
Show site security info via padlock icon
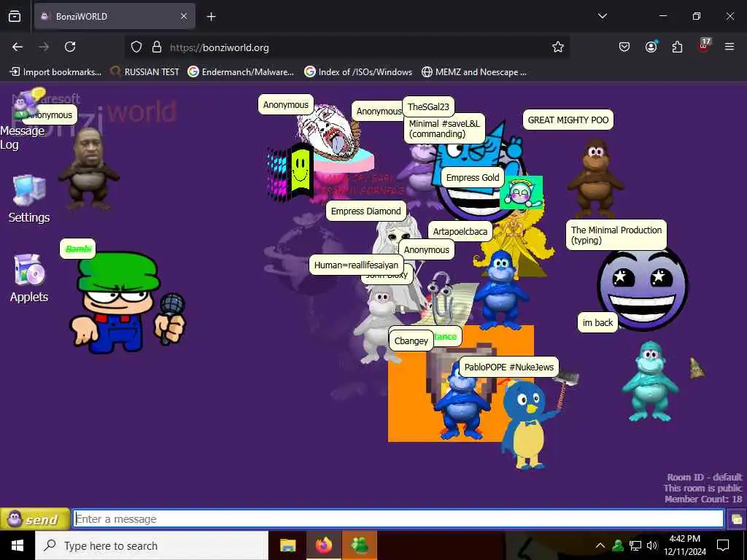[x=157, y=47]
